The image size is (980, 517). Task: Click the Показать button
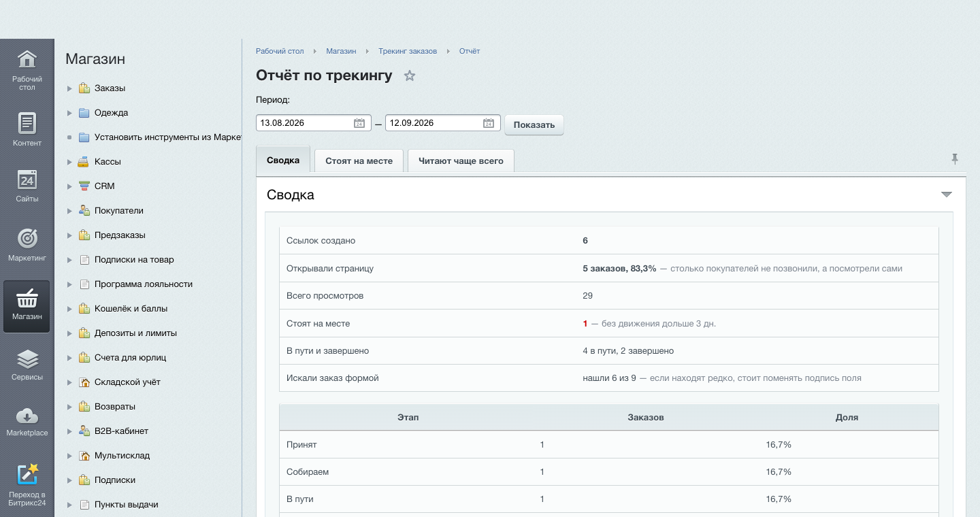point(534,124)
